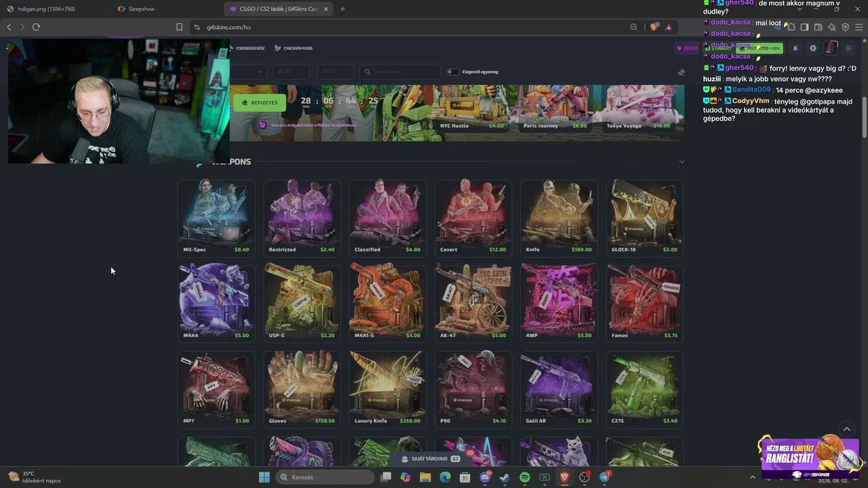This screenshot has height=488, width=868.
Task: Open the USP-S case
Action: click(x=302, y=303)
